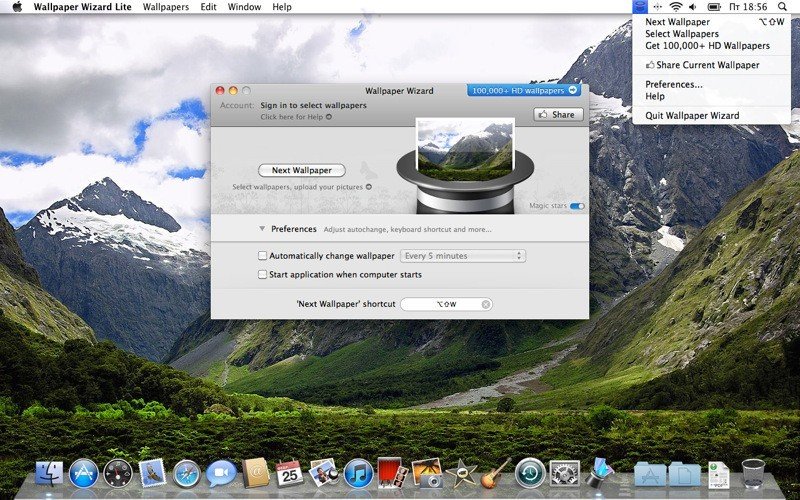
Task: Click Sign in to select wallpapers
Action: click(x=313, y=105)
